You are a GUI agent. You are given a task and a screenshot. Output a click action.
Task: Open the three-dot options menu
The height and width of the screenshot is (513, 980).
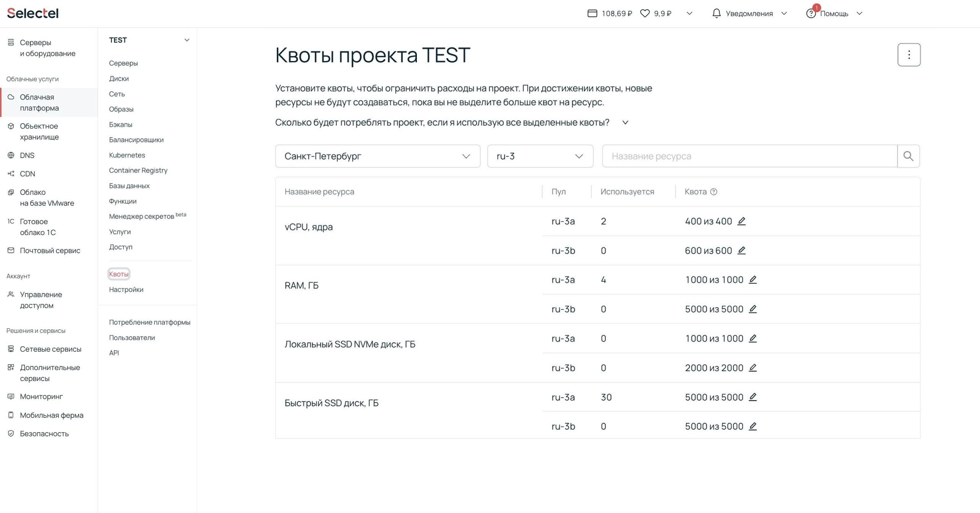pyautogui.click(x=908, y=55)
